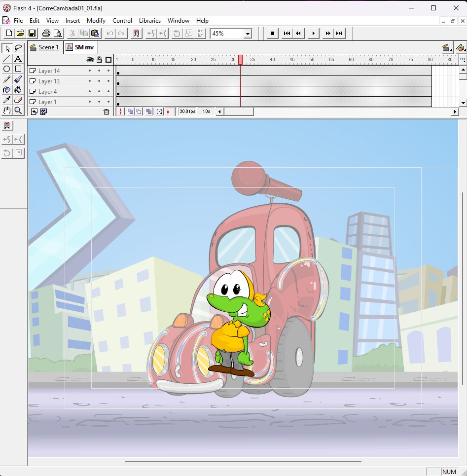Viewport: 467px width, 476px height.
Task: Step forward one frame
Action: click(x=328, y=34)
